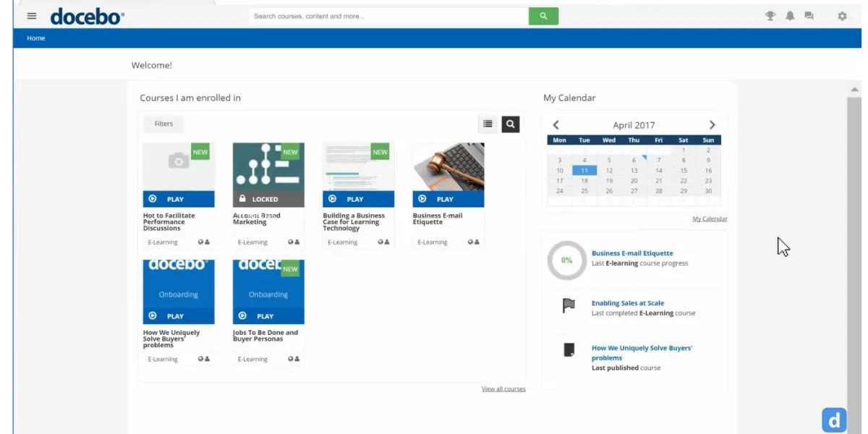
Task: Select April 25 in the calendar
Action: tap(584, 191)
